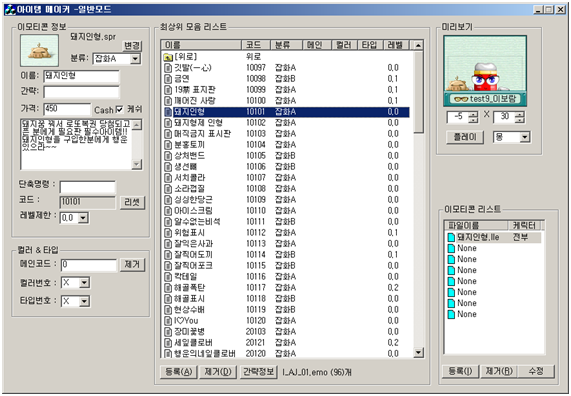Open the 타입번호 dropdown

tap(84, 301)
